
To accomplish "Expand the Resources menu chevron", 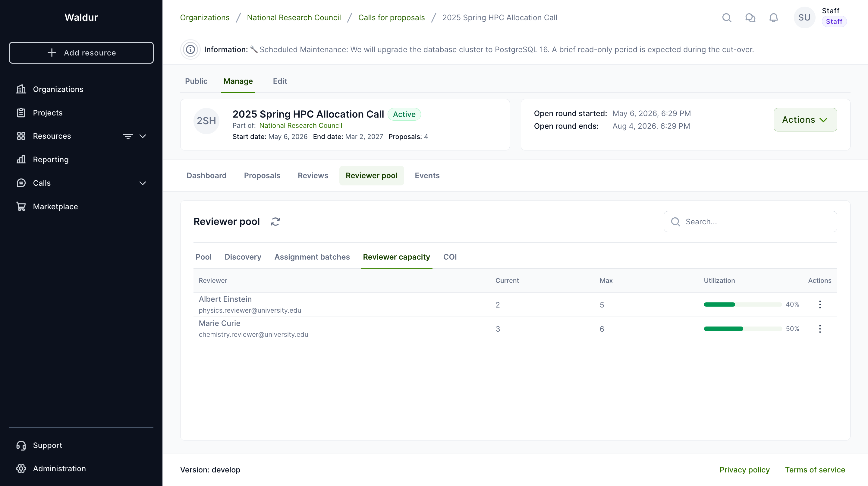I will point(143,136).
